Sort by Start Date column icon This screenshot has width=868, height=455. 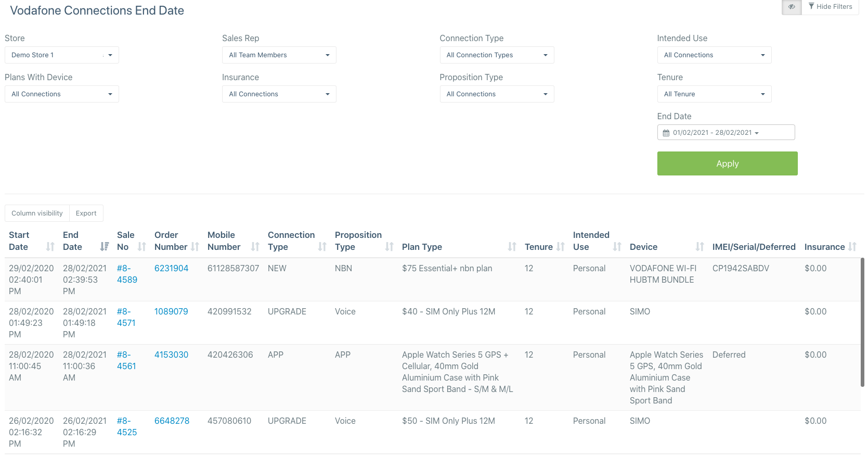(50, 247)
